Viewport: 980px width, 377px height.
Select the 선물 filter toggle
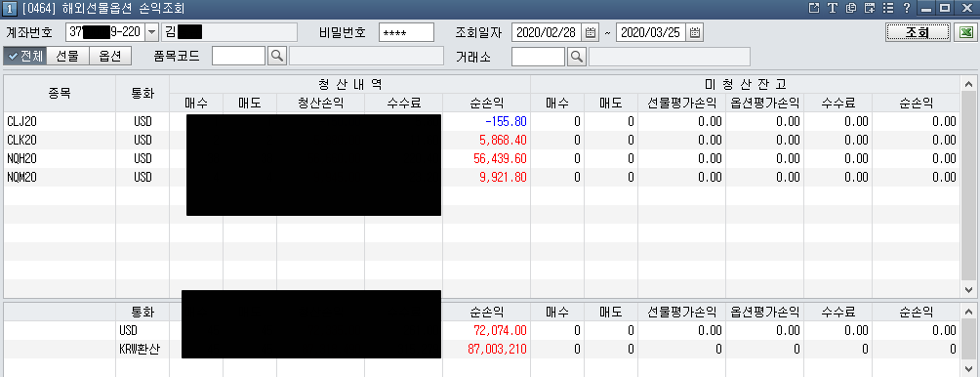click(x=68, y=57)
